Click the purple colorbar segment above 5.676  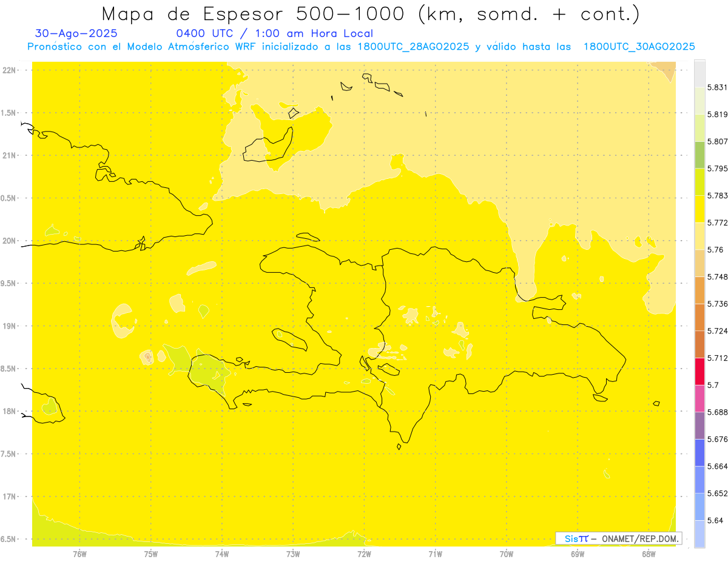(x=699, y=425)
